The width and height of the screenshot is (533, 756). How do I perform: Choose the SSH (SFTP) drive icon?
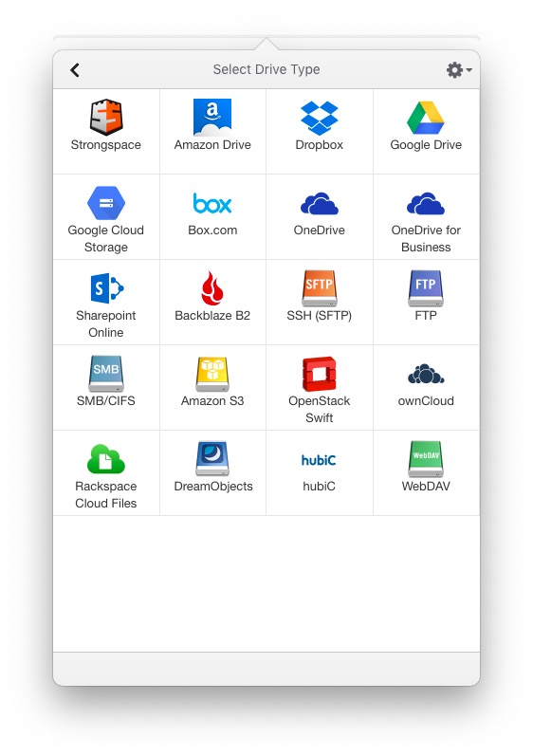[x=319, y=288]
